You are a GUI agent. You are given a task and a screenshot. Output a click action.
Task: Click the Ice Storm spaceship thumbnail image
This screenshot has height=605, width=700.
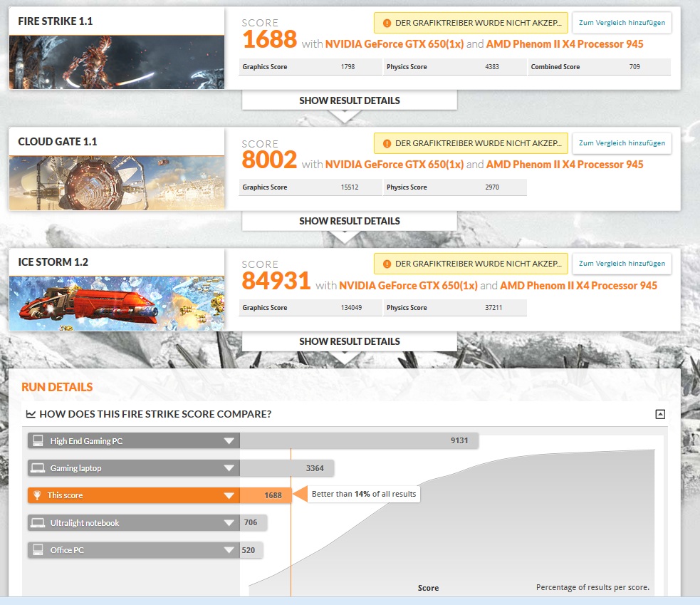coord(117,304)
